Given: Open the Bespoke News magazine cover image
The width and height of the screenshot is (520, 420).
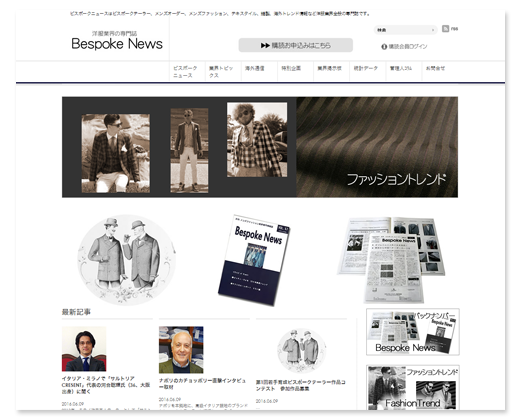Looking at the screenshot, I should [254, 260].
